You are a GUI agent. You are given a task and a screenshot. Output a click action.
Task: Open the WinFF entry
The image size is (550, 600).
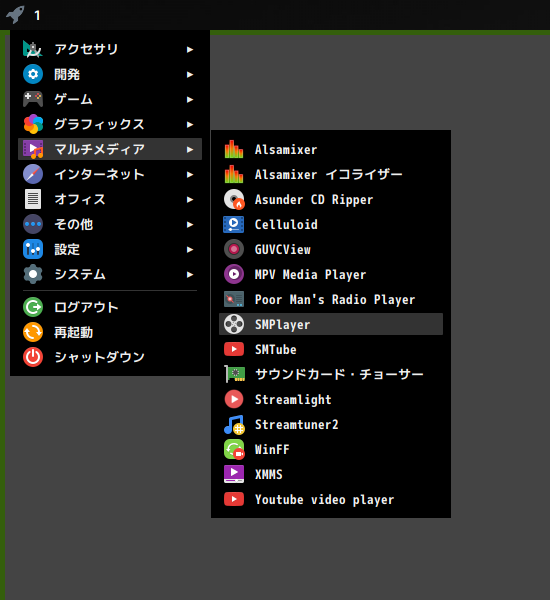[x=331, y=449]
